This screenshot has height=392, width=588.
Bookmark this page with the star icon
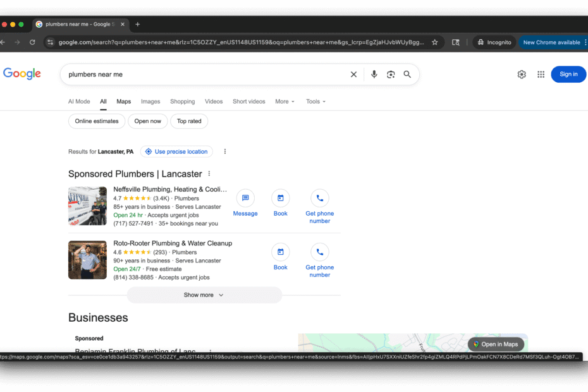point(435,42)
